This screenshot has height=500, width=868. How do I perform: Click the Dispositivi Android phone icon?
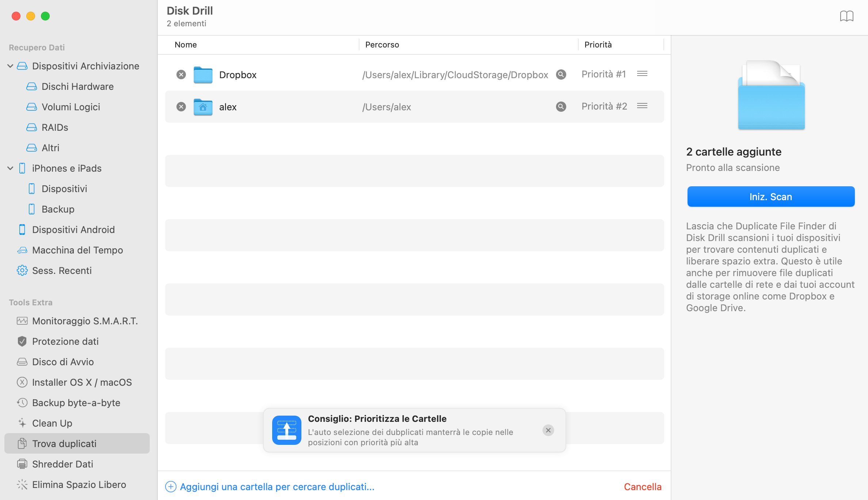point(22,230)
